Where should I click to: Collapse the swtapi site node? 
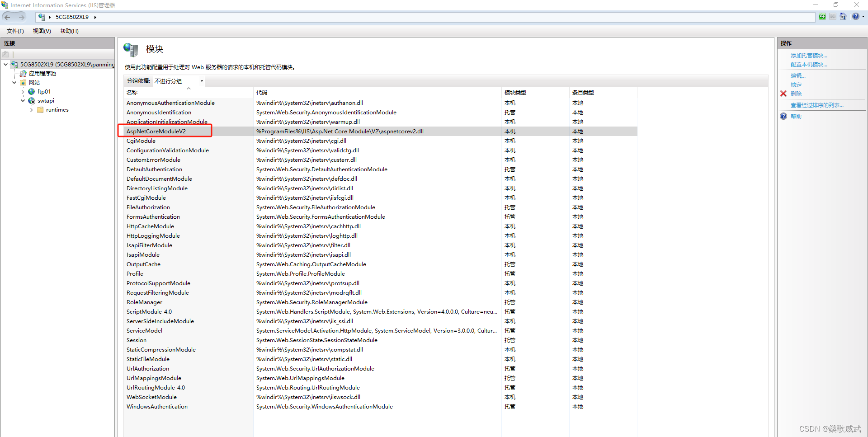coord(23,101)
